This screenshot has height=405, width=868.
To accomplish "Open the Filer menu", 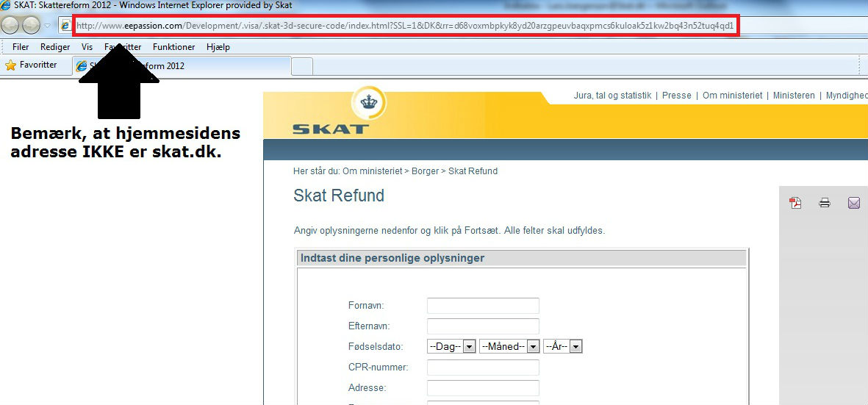I will click(x=21, y=47).
